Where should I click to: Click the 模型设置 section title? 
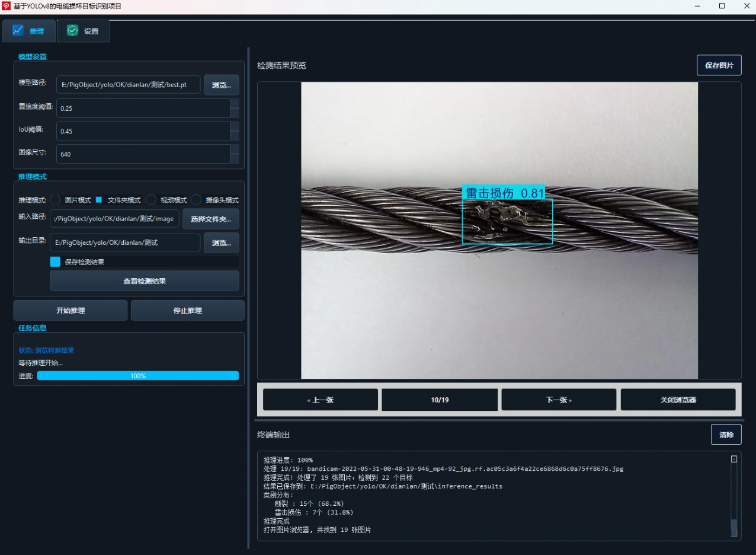click(32, 57)
